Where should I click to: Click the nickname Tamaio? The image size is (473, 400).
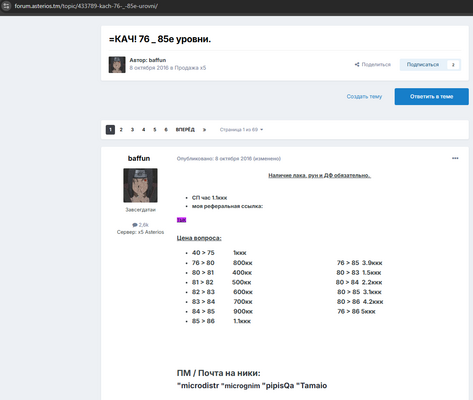point(313,386)
